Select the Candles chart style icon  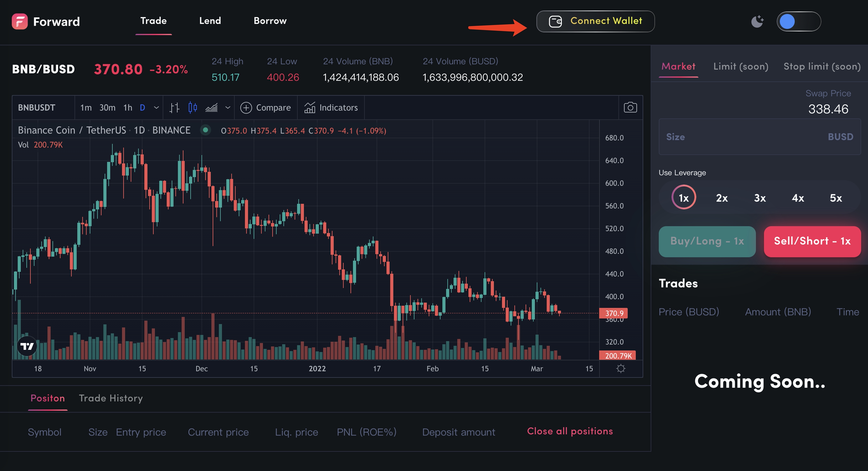tap(192, 107)
